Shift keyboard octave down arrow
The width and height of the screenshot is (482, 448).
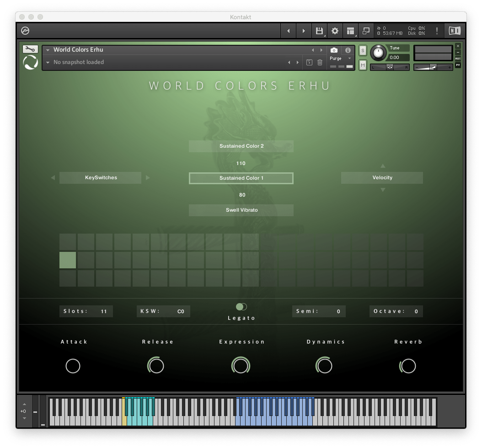24,418
